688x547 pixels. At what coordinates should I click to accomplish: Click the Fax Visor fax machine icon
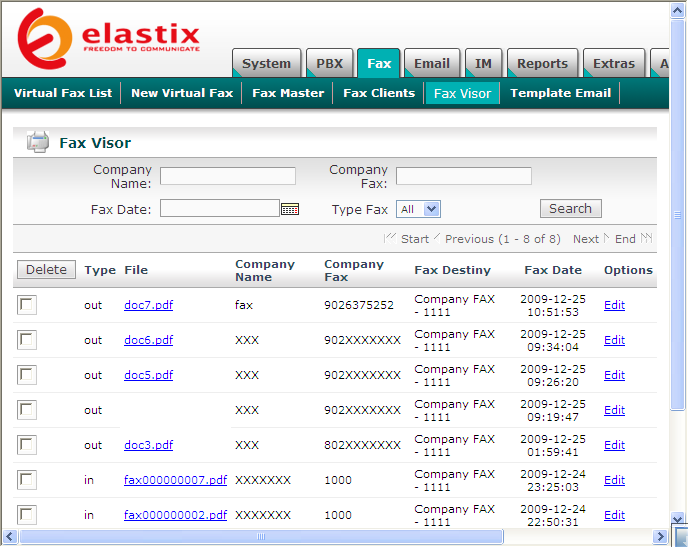point(38,142)
